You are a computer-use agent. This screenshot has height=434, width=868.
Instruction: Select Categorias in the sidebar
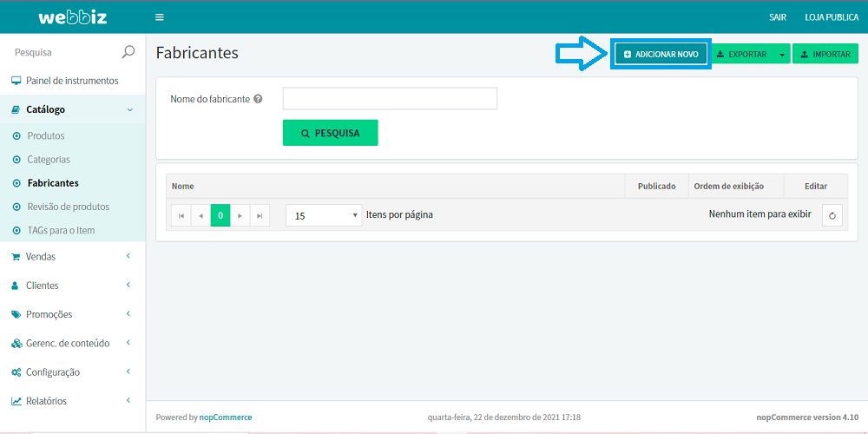pos(49,160)
